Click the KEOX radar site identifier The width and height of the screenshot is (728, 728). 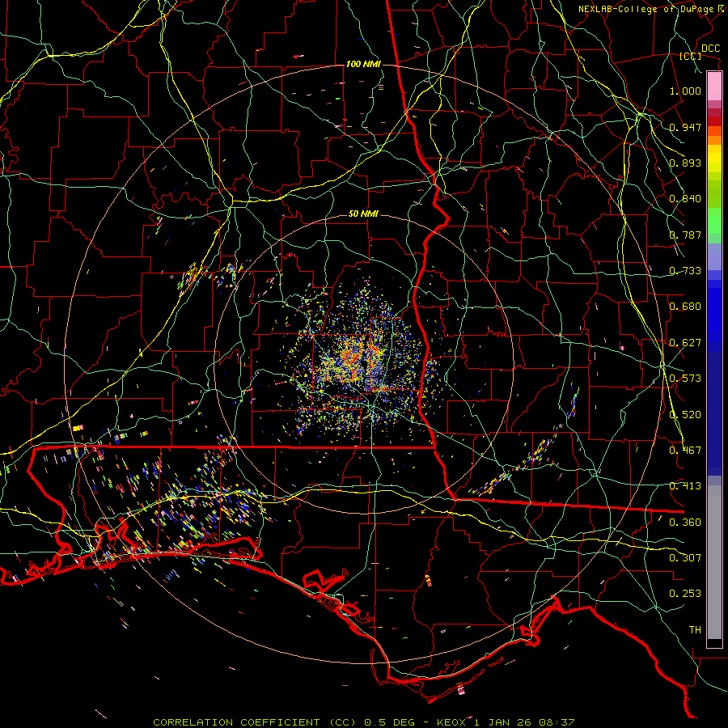[451, 722]
